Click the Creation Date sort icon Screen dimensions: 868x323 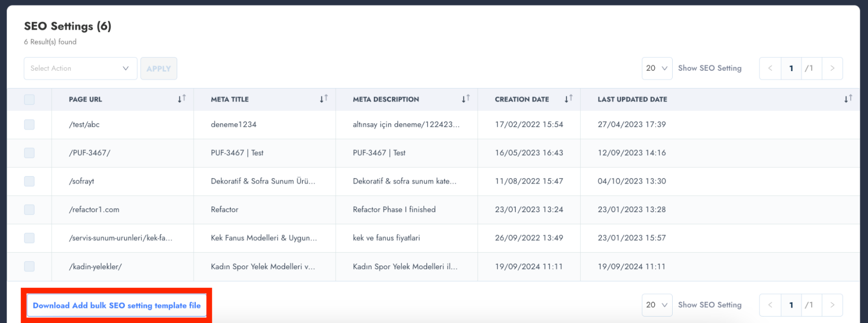coord(568,99)
